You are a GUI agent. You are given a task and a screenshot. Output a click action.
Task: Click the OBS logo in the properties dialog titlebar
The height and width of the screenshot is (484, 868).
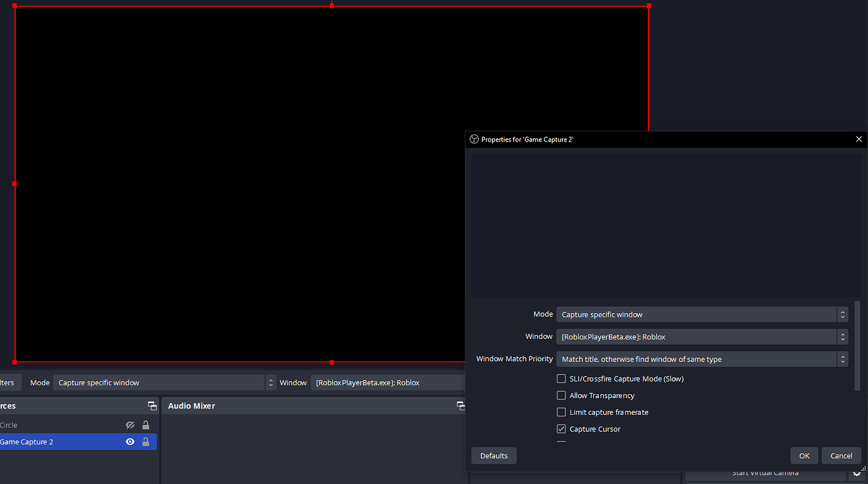tap(473, 139)
